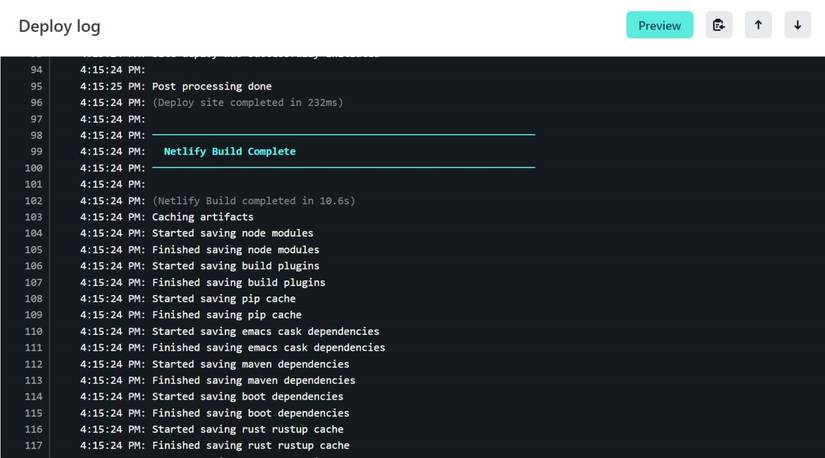This screenshot has height=458, width=825.
Task: Select line number 100
Action: [34, 168]
